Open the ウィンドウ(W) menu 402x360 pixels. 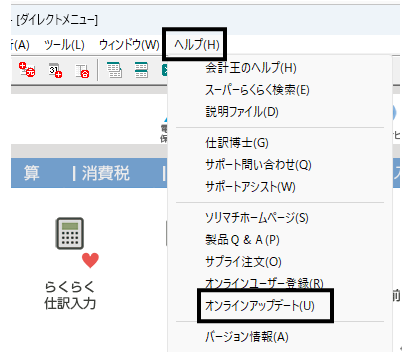coord(129,45)
